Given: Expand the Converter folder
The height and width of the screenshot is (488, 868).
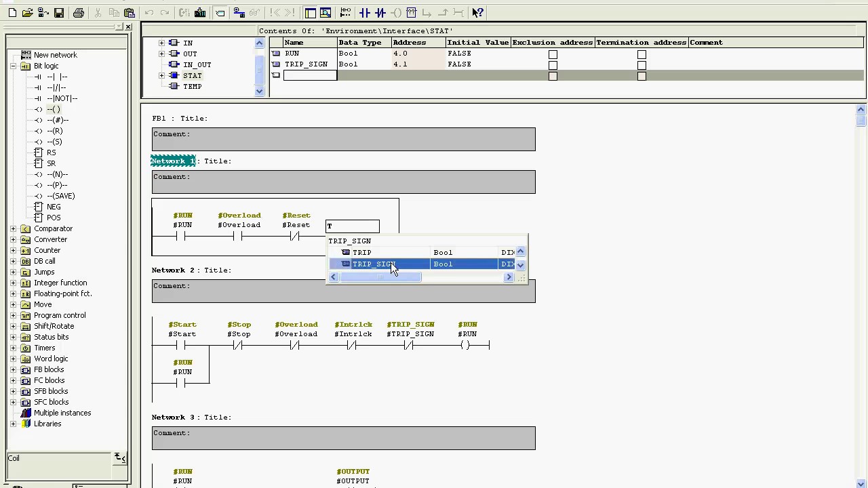Looking at the screenshot, I should pos(13,239).
